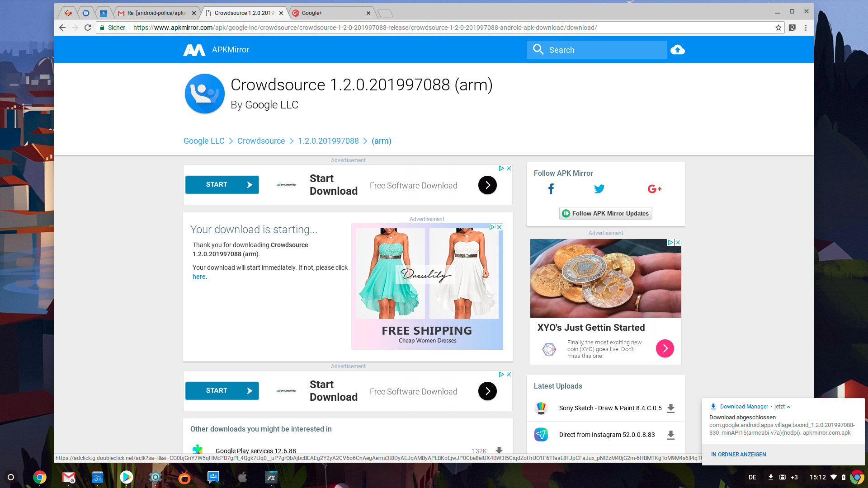The width and height of the screenshot is (868, 488).
Task: Reload the page
Action: click(88, 28)
